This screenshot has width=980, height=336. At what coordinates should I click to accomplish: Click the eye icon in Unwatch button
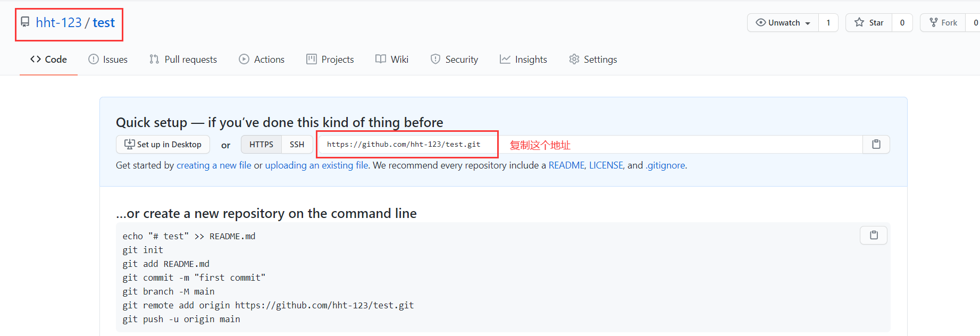pyautogui.click(x=761, y=22)
